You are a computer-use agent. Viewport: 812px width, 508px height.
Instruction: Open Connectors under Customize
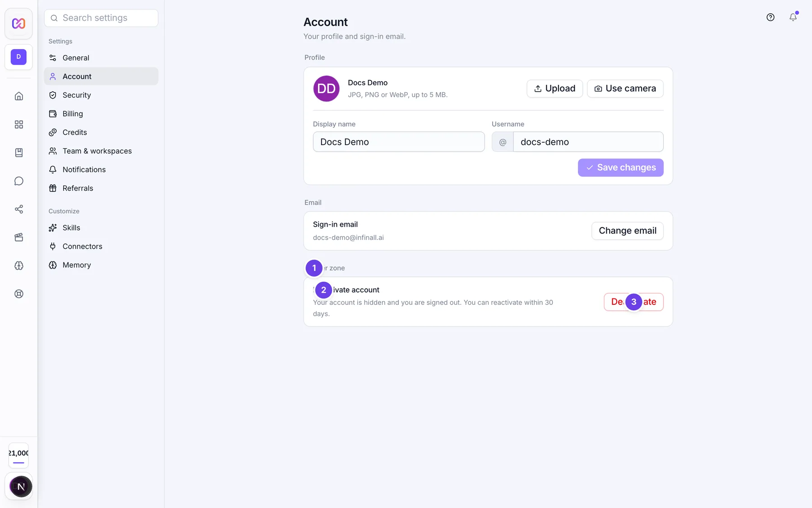click(x=101, y=247)
